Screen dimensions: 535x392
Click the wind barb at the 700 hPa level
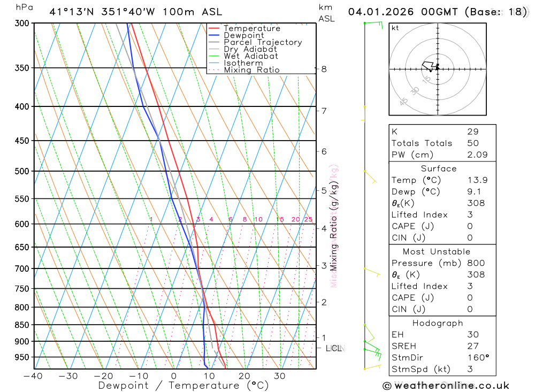pyautogui.click(x=372, y=272)
